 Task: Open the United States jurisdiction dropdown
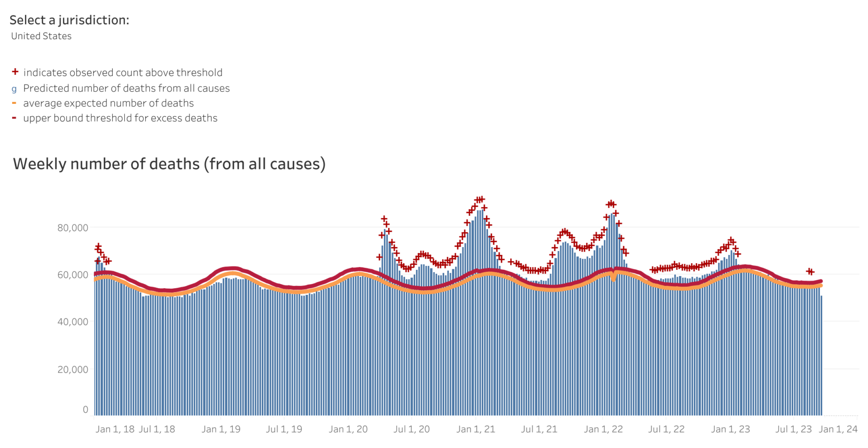pyautogui.click(x=41, y=36)
